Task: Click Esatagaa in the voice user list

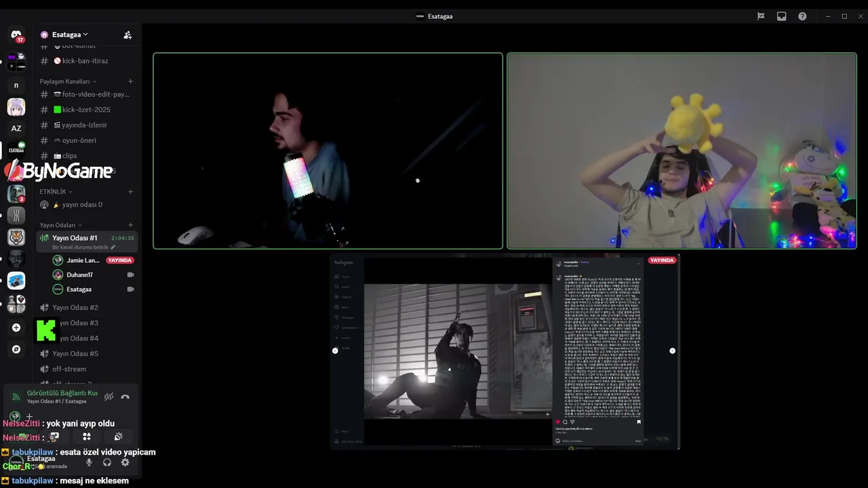Action: pos(94,289)
